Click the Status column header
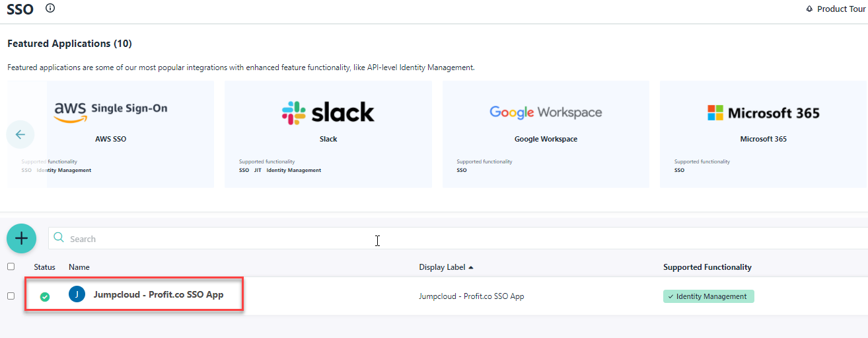 tap(45, 267)
